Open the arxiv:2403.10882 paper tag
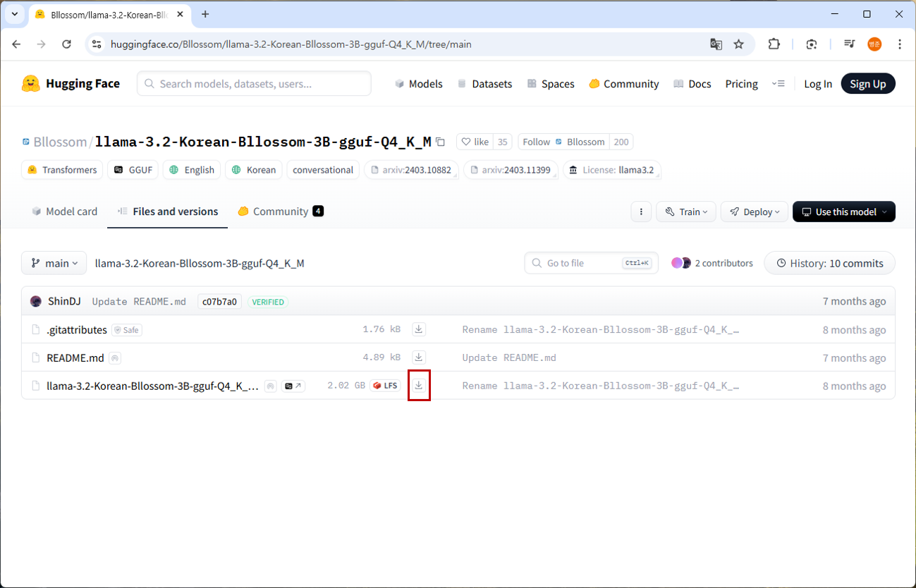Viewport: 916px width, 588px height. 411,170
